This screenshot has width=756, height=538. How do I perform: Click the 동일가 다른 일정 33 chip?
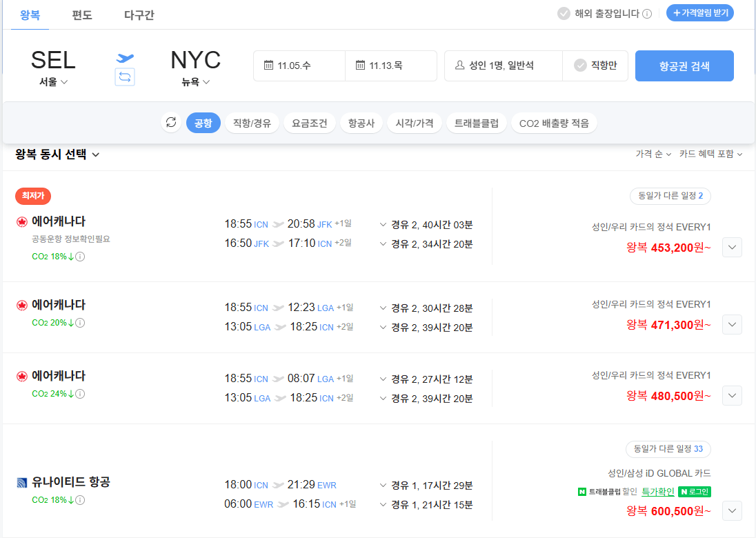click(668, 448)
